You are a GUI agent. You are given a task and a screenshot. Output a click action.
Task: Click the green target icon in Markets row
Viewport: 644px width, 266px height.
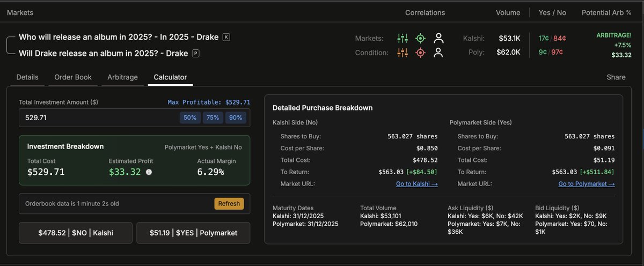(421, 38)
